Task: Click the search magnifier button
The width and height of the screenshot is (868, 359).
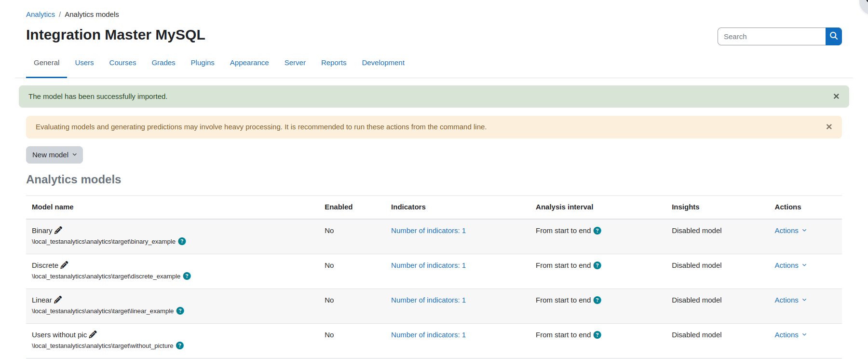Action: pos(833,36)
